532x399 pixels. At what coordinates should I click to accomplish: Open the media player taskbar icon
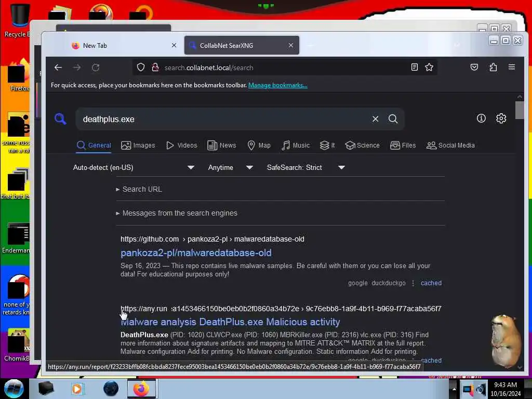pyautogui.click(x=77, y=389)
